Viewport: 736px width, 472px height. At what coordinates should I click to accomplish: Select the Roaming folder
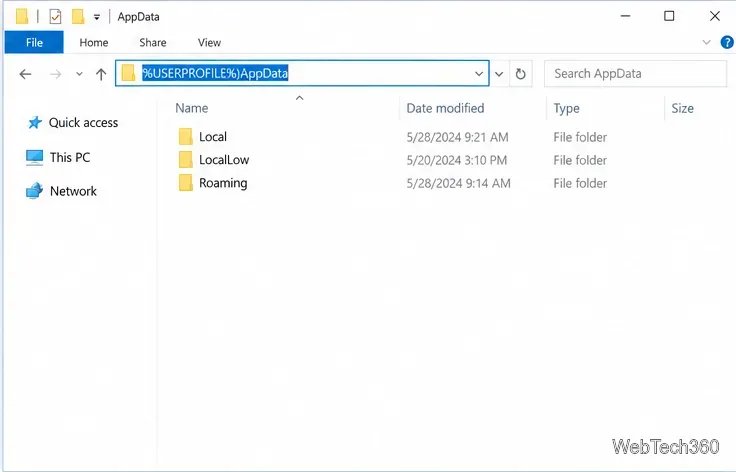(x=223, y=183)
